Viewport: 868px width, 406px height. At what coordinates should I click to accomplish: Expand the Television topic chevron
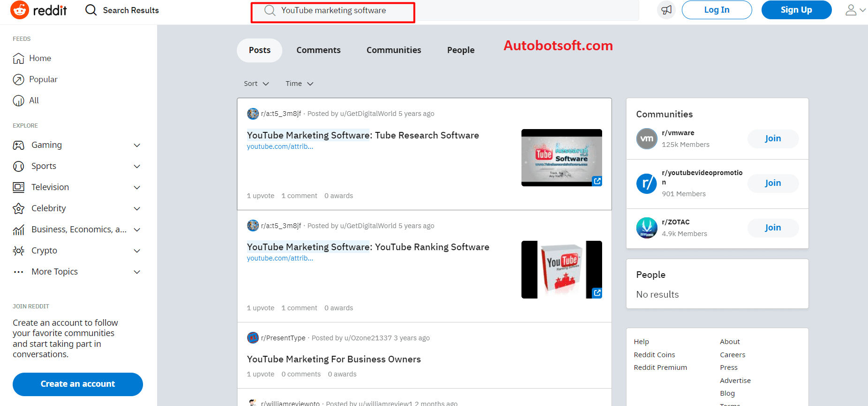pos(137,187)
